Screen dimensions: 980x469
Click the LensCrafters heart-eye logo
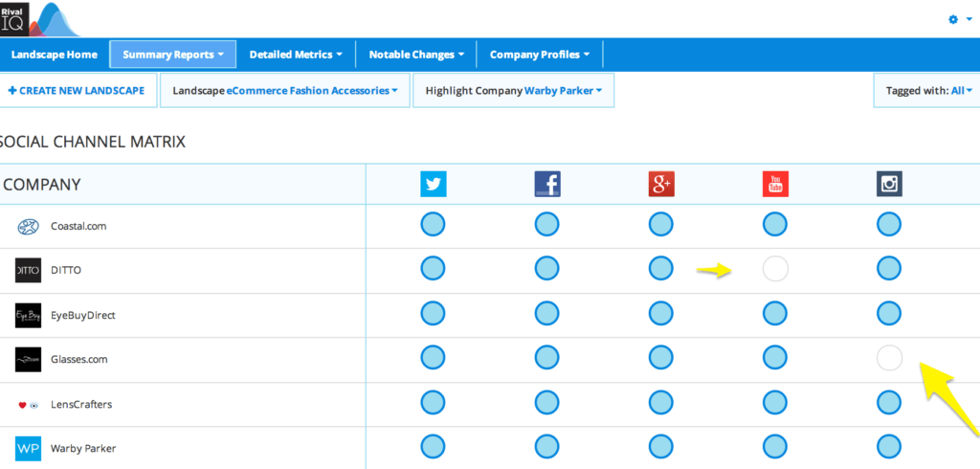point(28,405)
